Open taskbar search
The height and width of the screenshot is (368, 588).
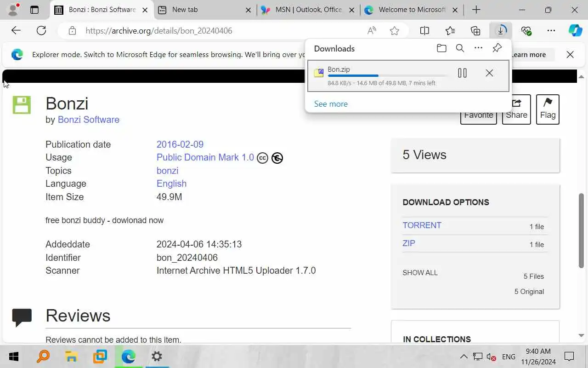[43, 356]
